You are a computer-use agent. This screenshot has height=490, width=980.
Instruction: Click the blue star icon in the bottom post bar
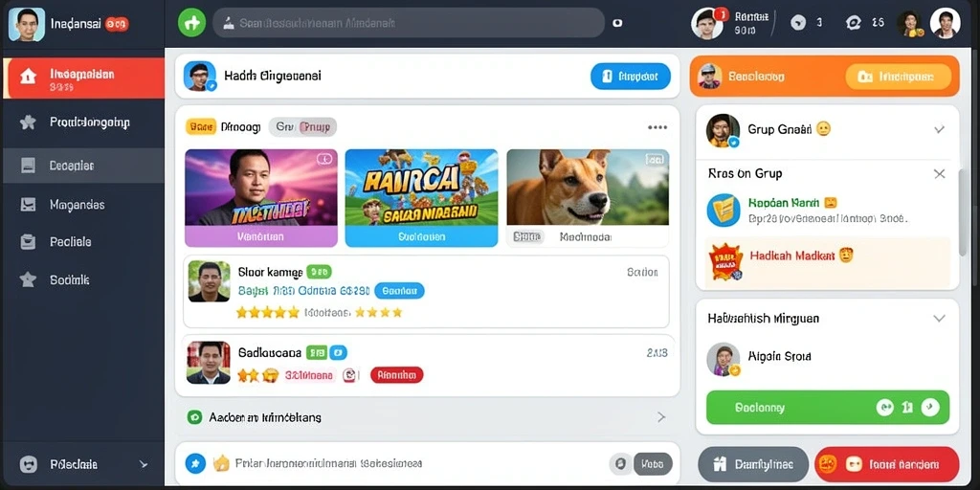pos(195,463)
